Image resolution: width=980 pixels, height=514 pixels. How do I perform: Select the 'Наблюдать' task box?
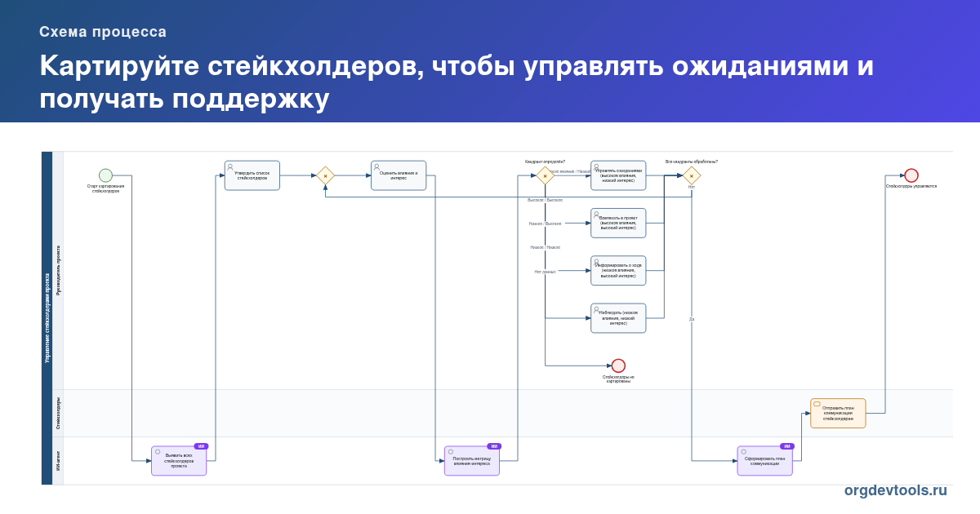pyautogui.click(x=618, y=318)
